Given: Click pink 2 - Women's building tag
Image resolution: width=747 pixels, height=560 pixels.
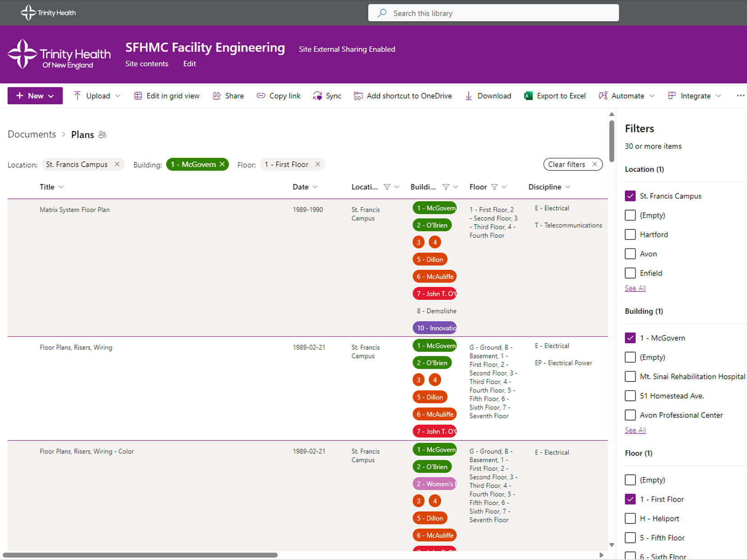Looking at the screenshot, I should click(x=435, y=484).
